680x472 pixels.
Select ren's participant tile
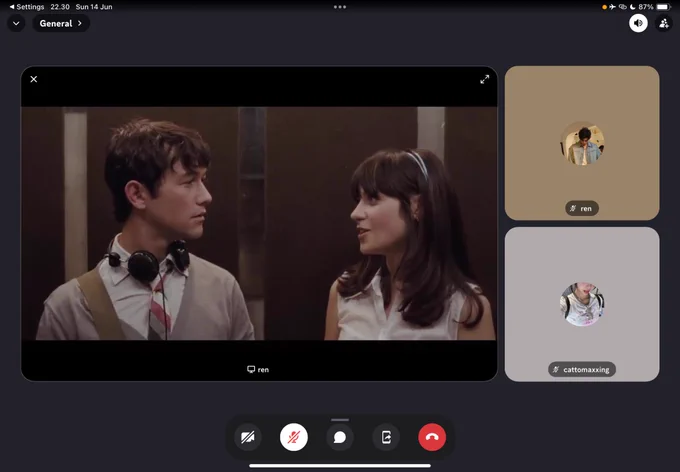[x=582, y=143]
